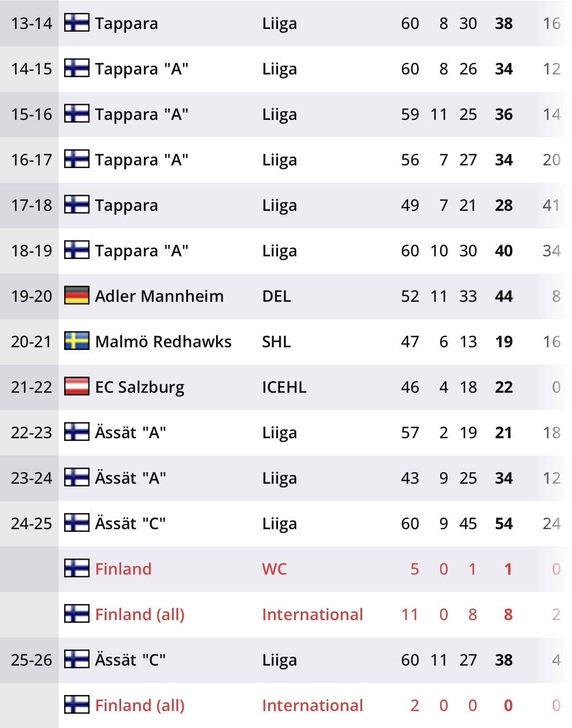Screen dimensions: 572x728
Task: Click the red Finland WC team link
Action: [123, 569]
